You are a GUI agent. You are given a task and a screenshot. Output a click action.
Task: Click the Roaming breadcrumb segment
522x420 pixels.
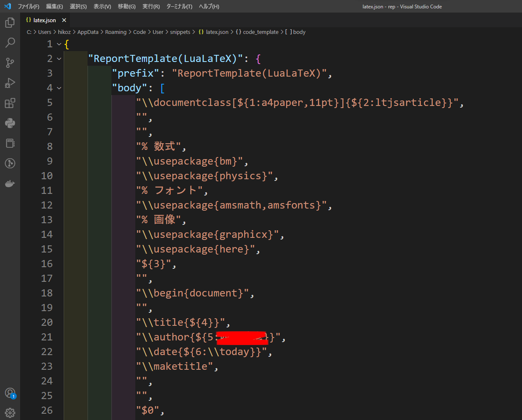[x=116, y=32]
